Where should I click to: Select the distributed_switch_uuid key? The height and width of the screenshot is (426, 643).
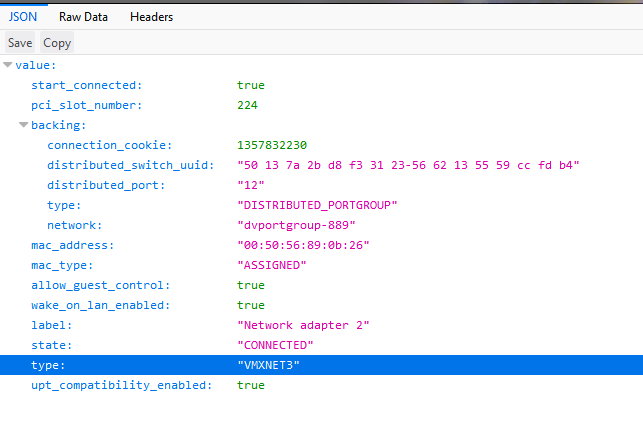click(x=131, y=165)
